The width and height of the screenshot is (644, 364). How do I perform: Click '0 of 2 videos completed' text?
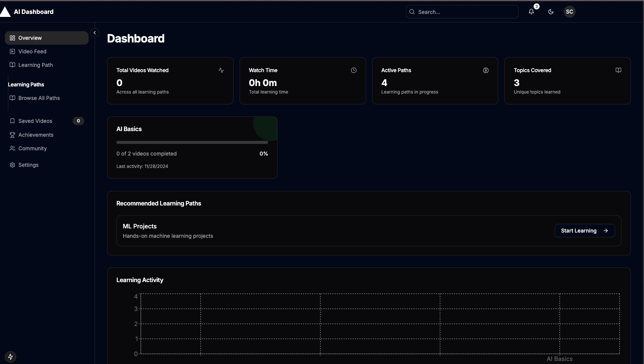pos(146,154)
